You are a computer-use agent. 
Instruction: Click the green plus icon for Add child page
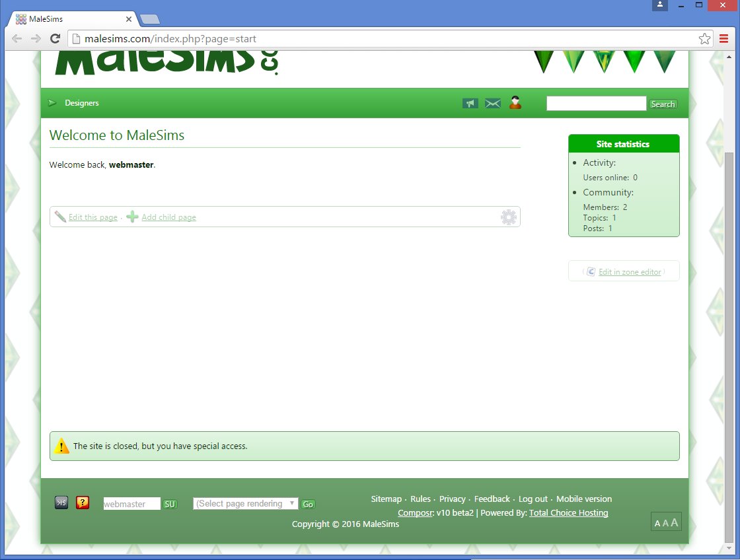[x=132, y=217]
